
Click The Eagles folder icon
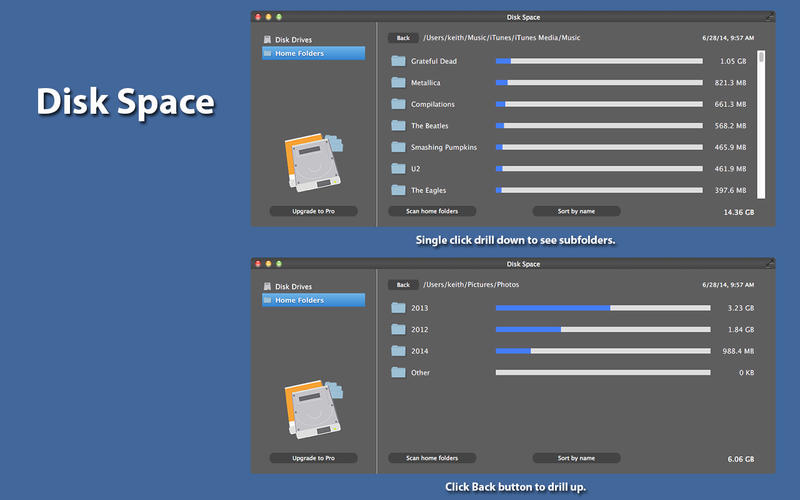tap(398, 190)
